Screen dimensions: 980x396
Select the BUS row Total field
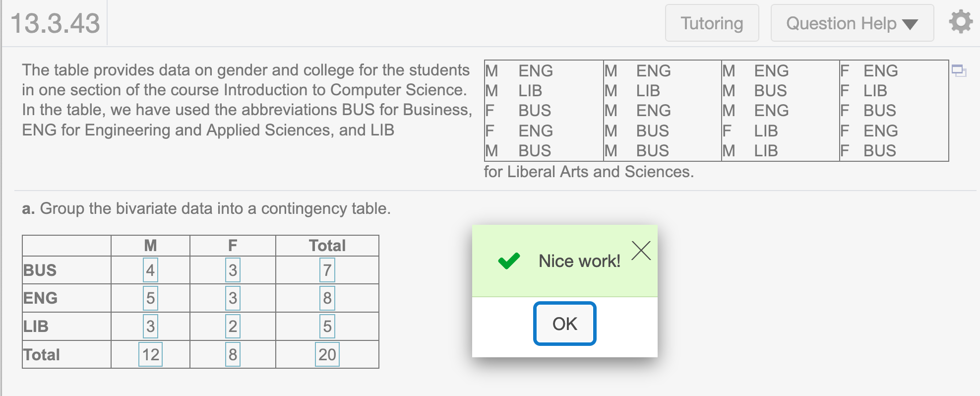click(x=327, y=270)
